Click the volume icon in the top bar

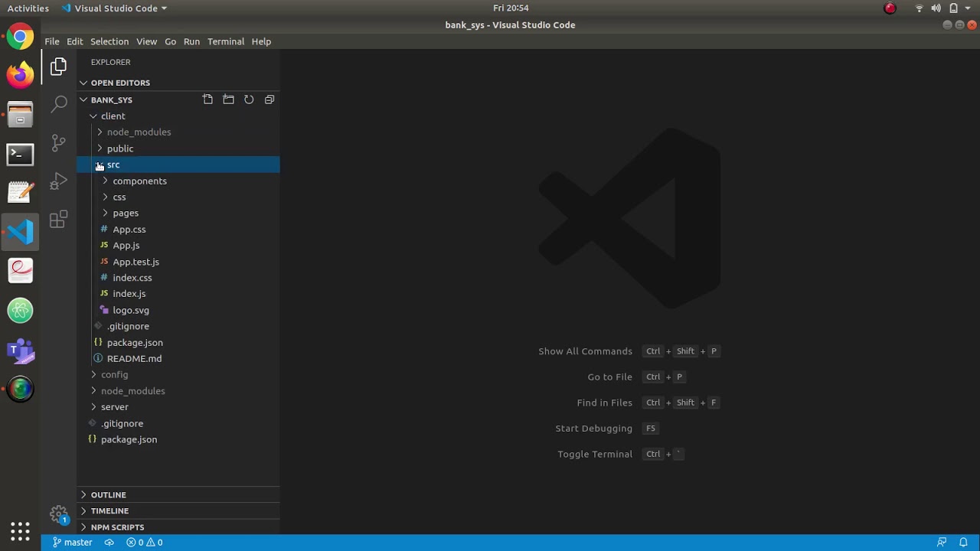coord(936,8)
